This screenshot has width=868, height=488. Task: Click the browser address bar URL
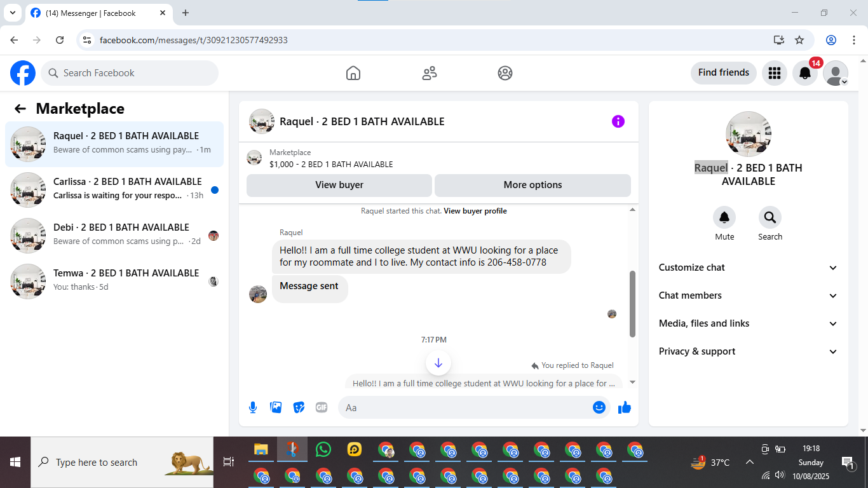coord(194,40)
